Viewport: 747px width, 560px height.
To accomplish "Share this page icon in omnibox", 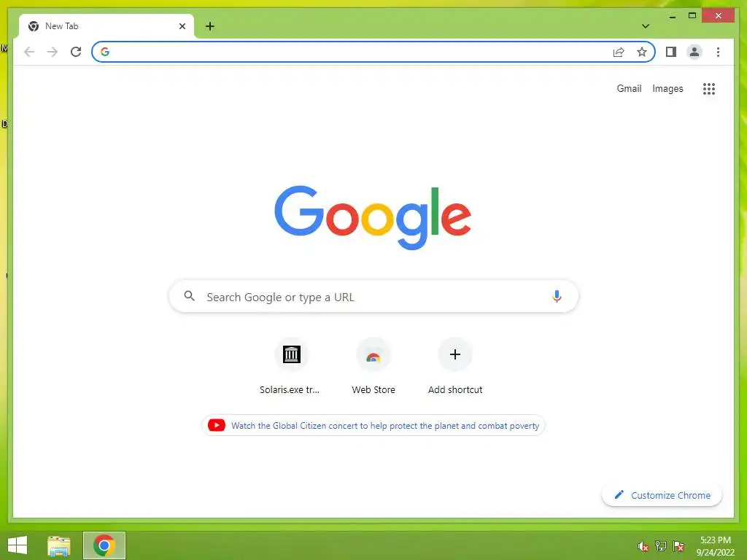I will (x=619, y=52).
